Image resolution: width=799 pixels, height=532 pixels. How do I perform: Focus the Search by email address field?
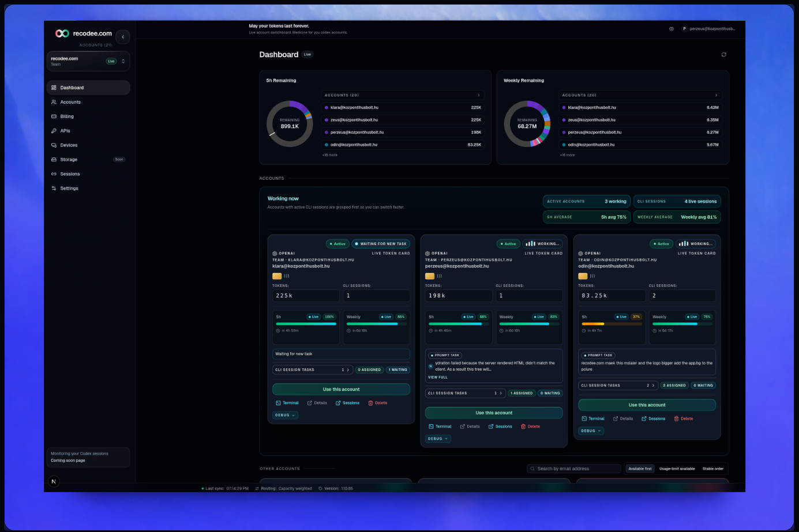[574, 469]
